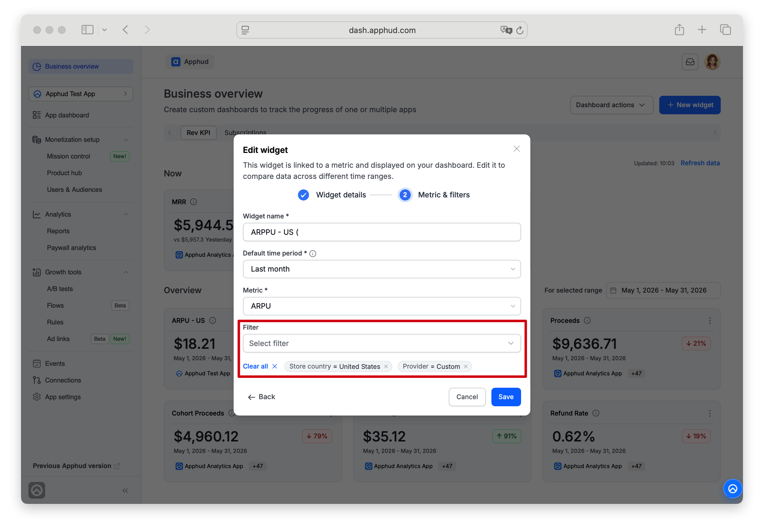Go to Widget details step

pos(332,195)
